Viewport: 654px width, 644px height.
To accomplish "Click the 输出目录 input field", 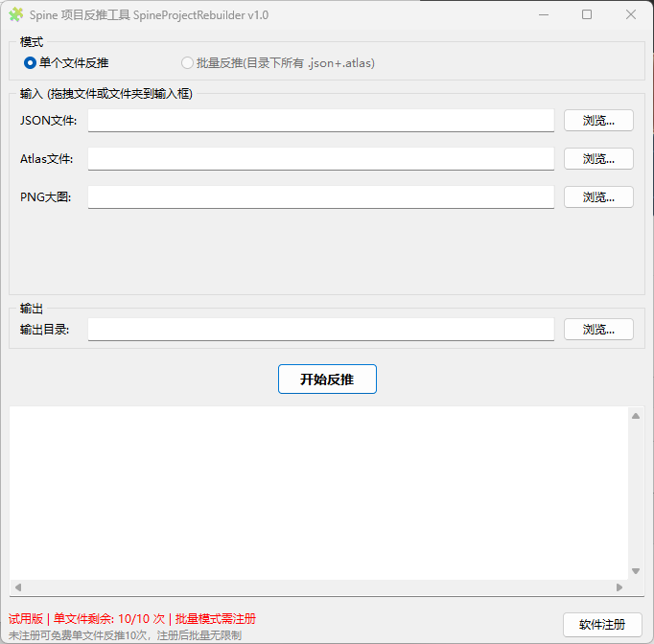I will pyautogui.click(x=320, y=330).
